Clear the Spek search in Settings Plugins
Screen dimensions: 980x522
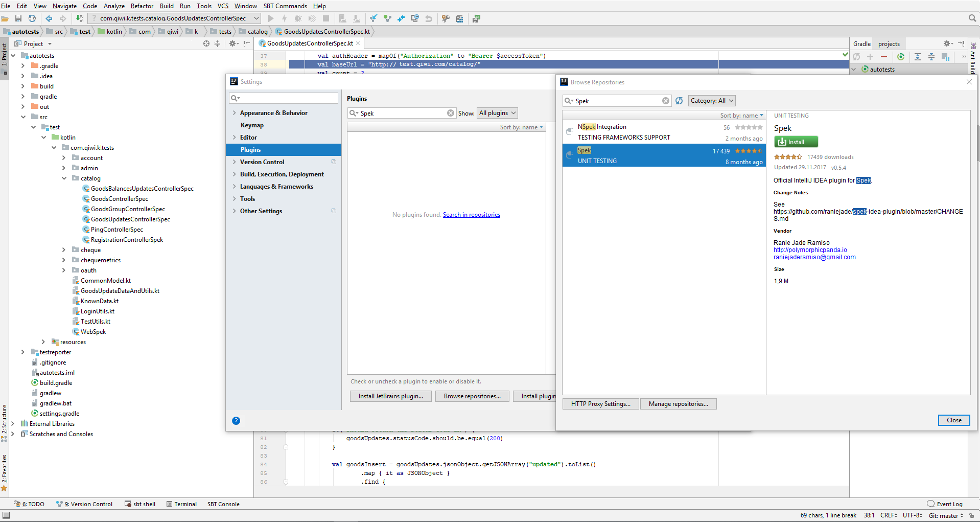[x=451, y=113]
